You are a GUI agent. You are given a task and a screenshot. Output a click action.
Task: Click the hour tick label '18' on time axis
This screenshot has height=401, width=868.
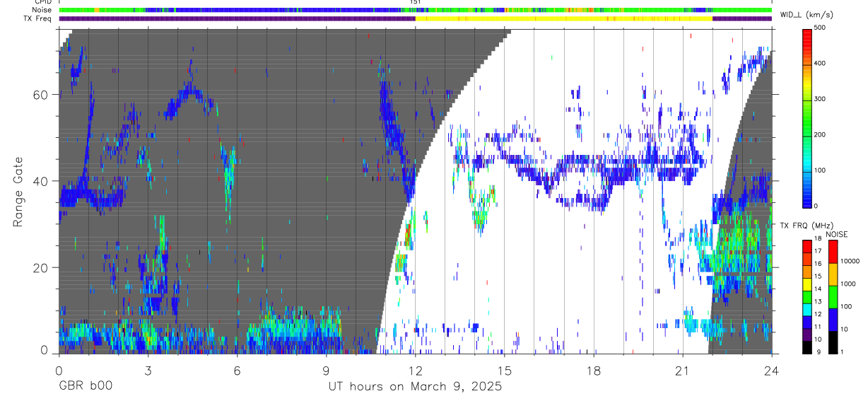[593, 370]
